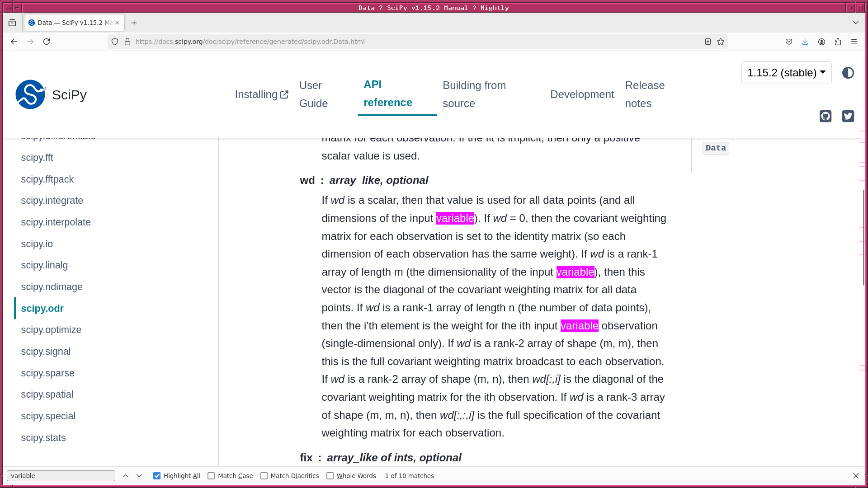The height and width of the screenshot is (488, 868).
Task: Reload the current page
Action: (x=47, y=42)
